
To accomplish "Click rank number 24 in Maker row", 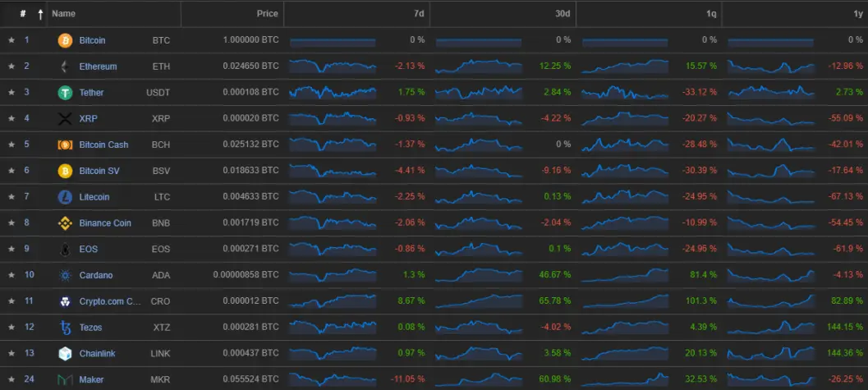I will click(29, 379).
